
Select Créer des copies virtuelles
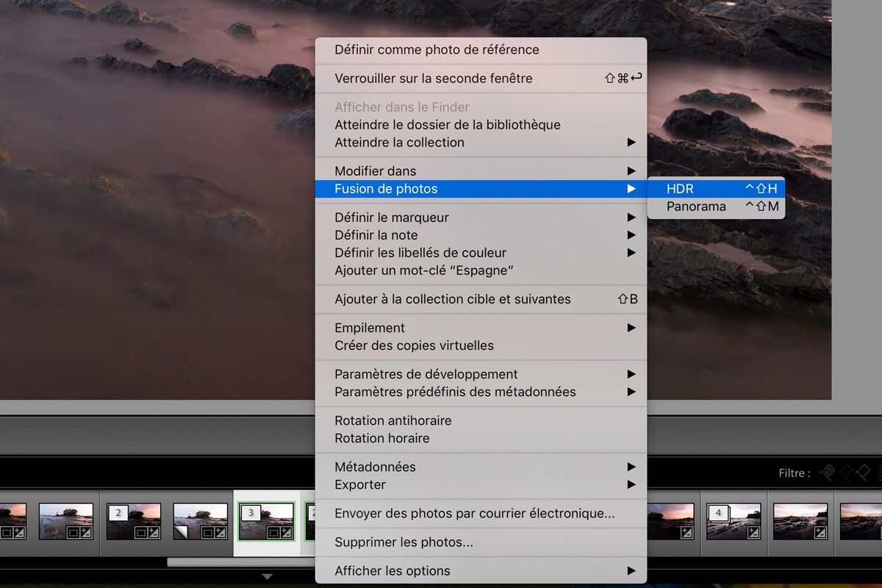click(x=414, y=345)
